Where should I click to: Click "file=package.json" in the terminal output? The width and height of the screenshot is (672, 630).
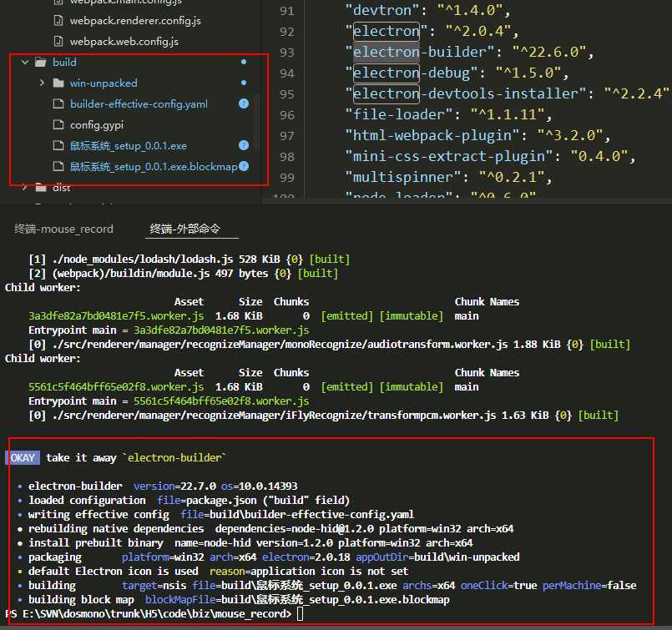click(206, 500)
